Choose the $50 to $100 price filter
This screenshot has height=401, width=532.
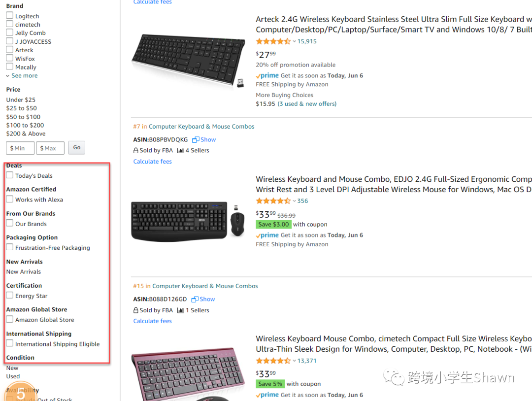coord(23,117)
